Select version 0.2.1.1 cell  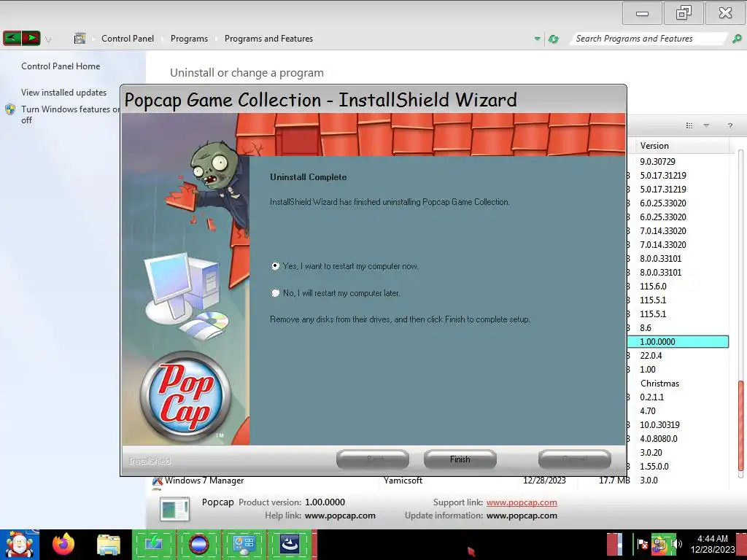tap(651, 397)
